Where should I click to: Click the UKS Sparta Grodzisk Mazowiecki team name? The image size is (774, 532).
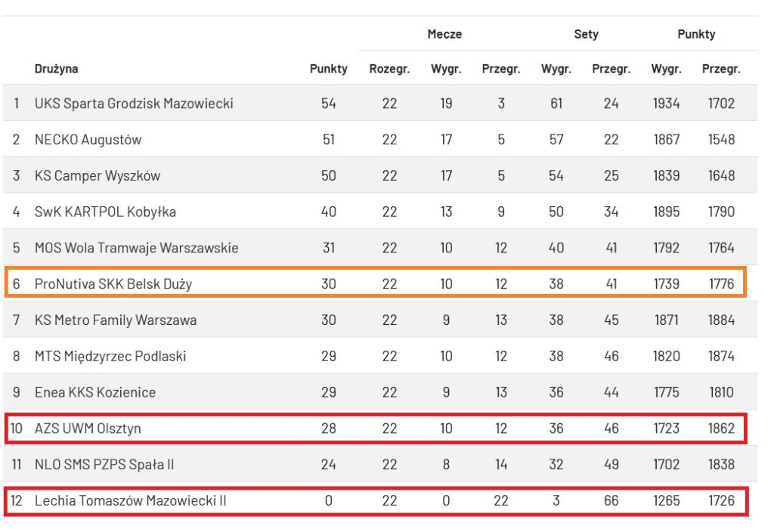(x=134, y=104)
